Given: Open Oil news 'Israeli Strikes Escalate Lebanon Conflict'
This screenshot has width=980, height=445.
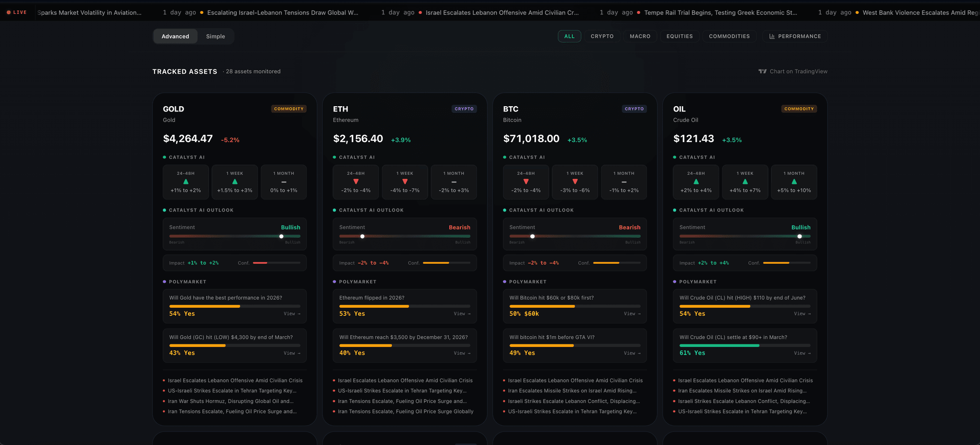Looking at the screenshot, I should click(744, 401).
